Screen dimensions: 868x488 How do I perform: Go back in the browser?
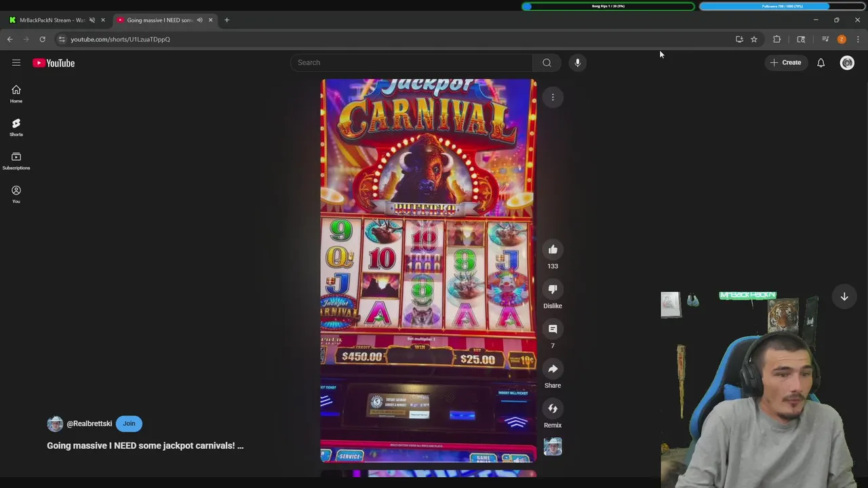[9, 39]
